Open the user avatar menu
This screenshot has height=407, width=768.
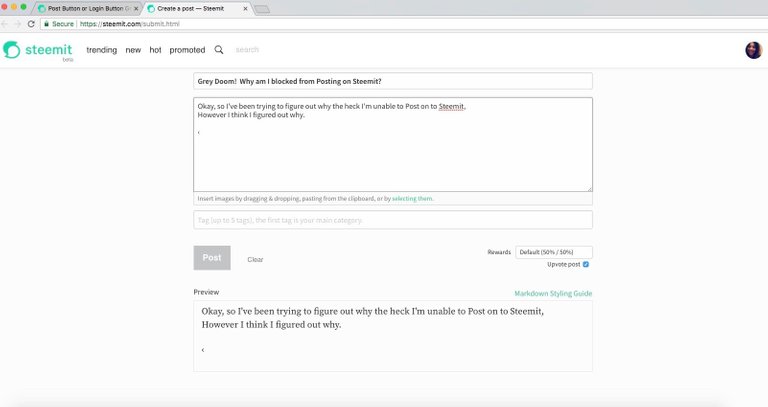tap(754, 50)
